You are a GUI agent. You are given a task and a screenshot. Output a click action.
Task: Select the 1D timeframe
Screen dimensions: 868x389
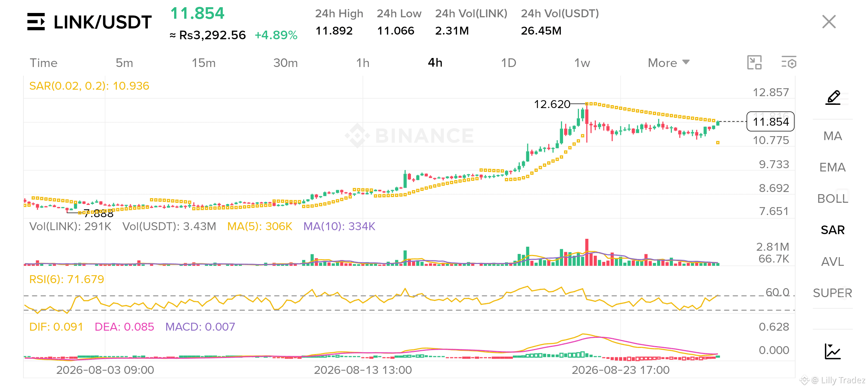[x=509, y=63]
